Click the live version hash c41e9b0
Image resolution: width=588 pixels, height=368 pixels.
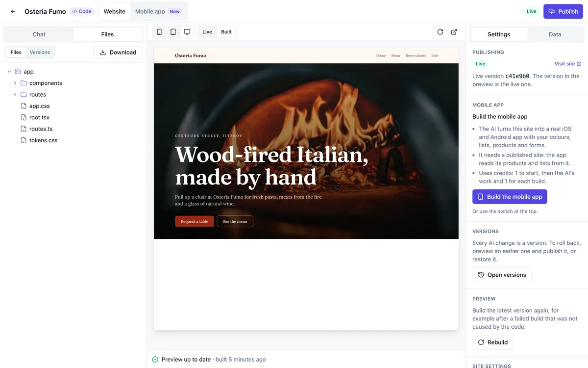pyautogui.click(x=517, y=76)
